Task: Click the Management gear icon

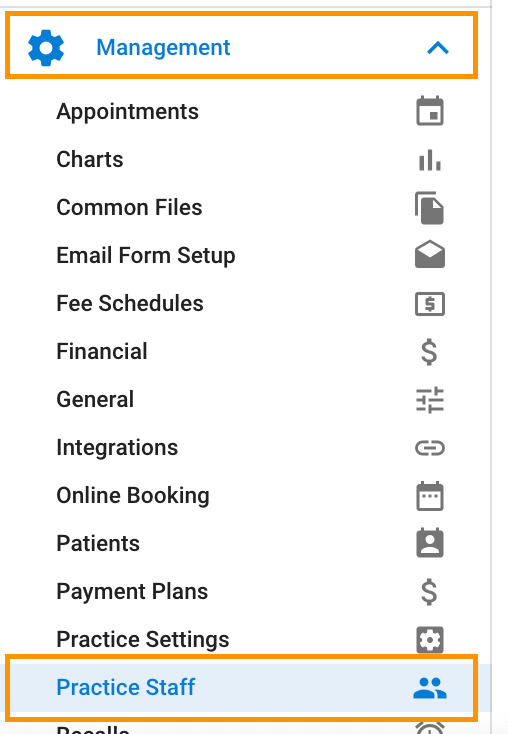Action: pos(46,48)
